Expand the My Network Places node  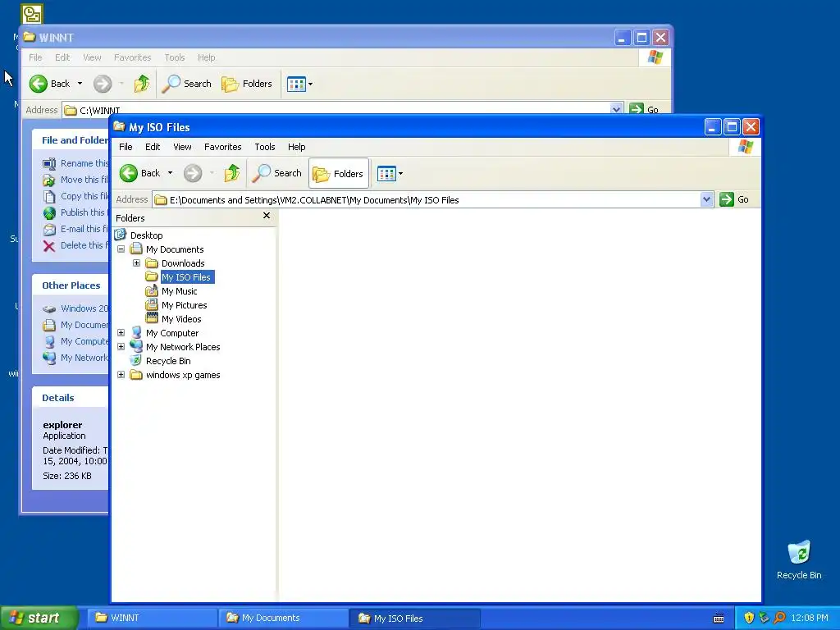[121, 347]
